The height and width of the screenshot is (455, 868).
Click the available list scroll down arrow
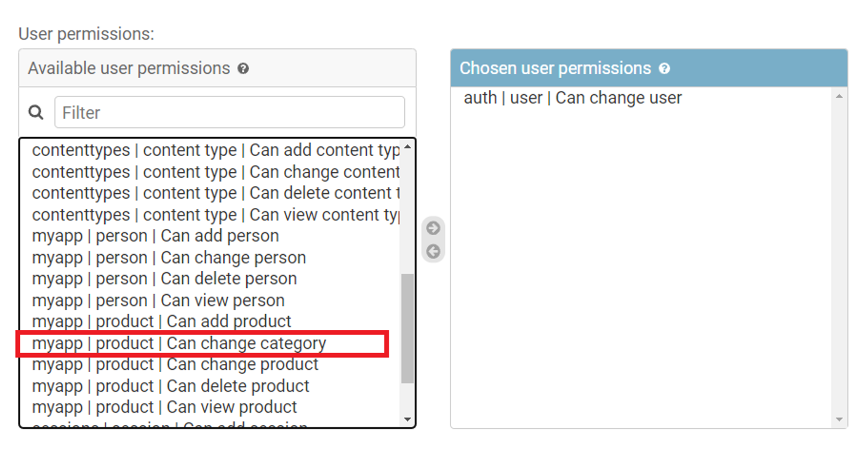click(x=408, y=419)
